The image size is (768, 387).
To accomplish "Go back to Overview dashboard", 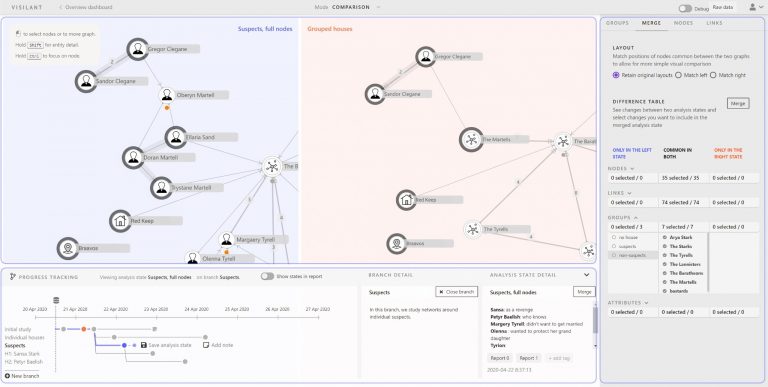I will 86,7.
